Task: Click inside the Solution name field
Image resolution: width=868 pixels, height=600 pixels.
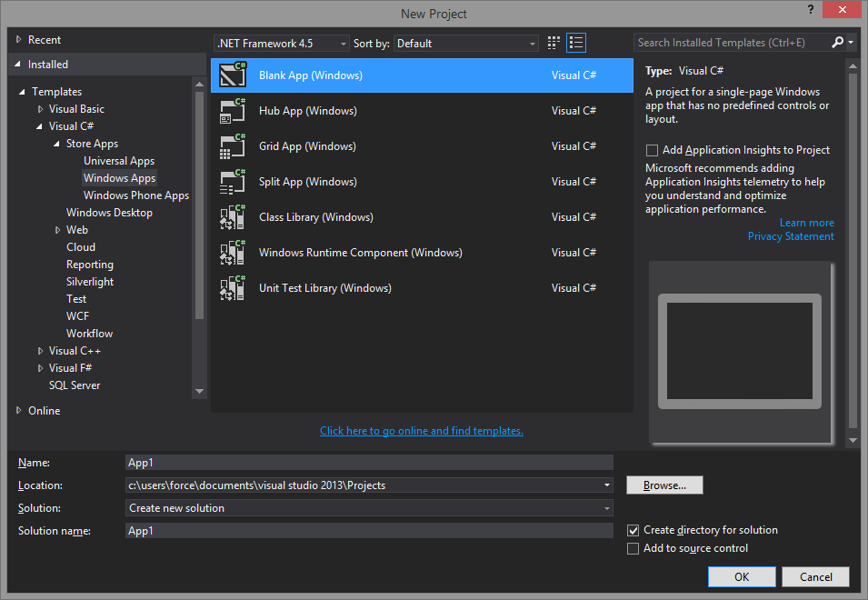Action: 364,530
